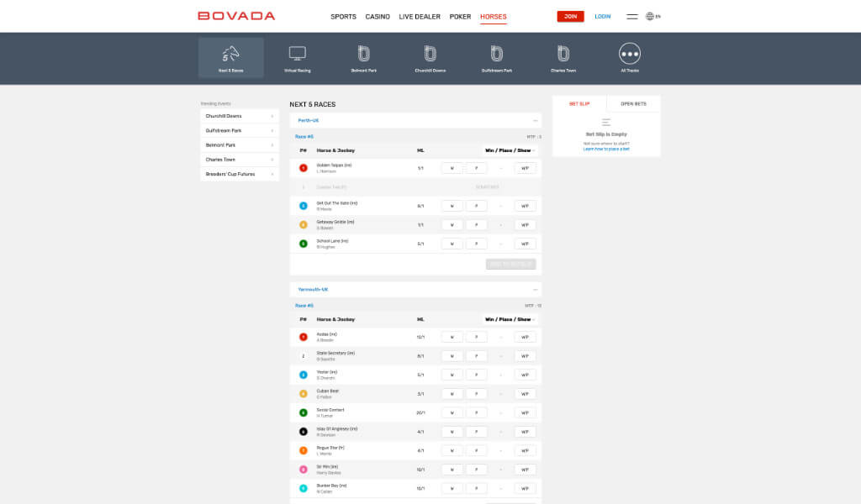Select the Horses menu item
861x504 pixels.
point(493,17)
